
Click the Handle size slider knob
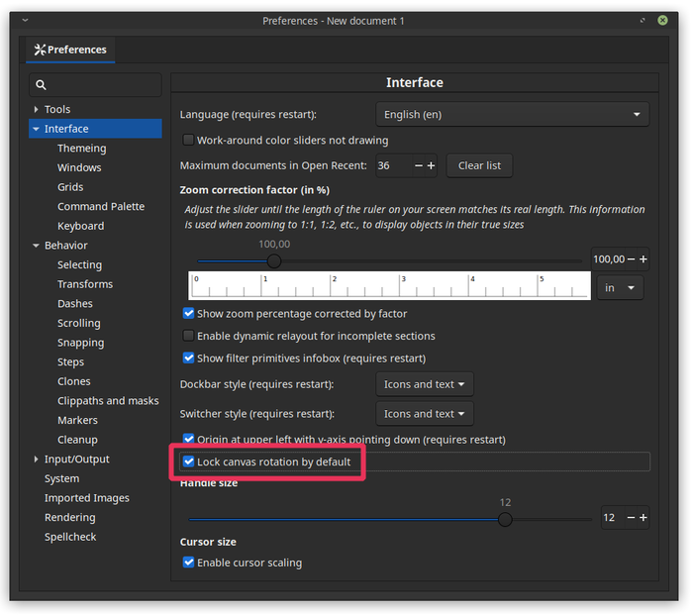(505, 519)
